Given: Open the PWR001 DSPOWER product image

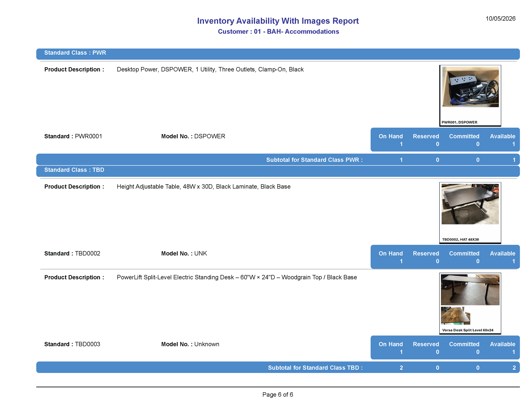Looking at the screenshot, I should tap(470, 96).
